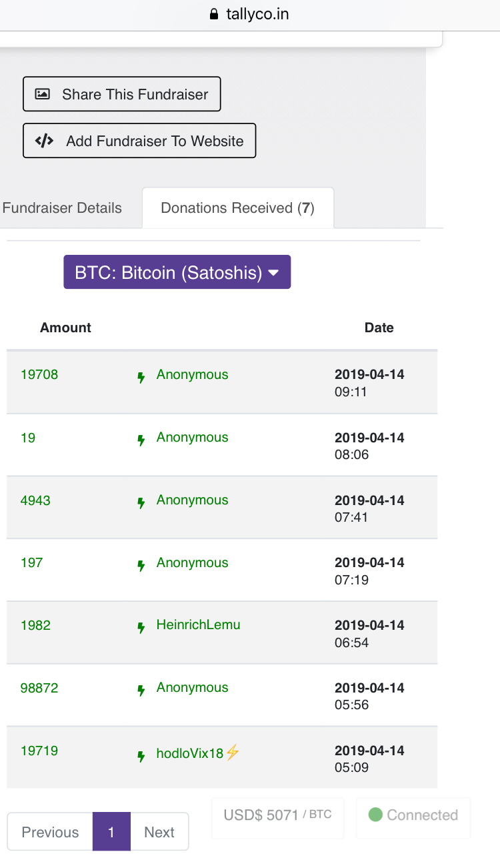500x868 pixels.
Task: Click the green Connected status dot
Action: click(375, 815)
